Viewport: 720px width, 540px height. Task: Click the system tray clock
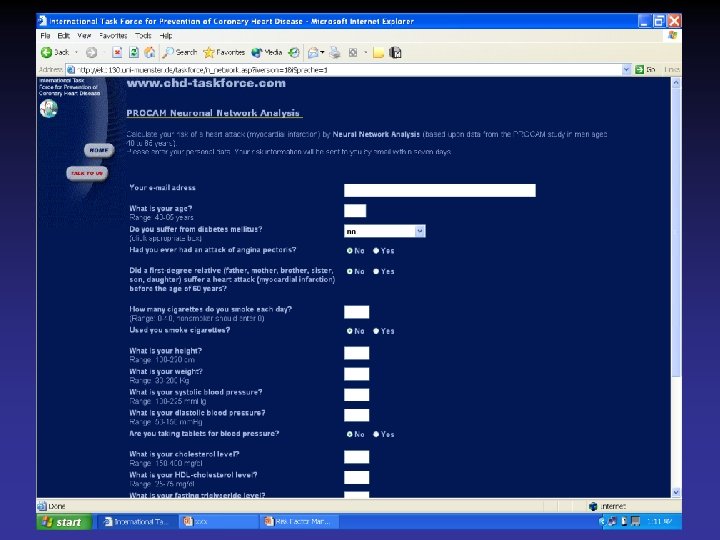(x=660, y=521)
